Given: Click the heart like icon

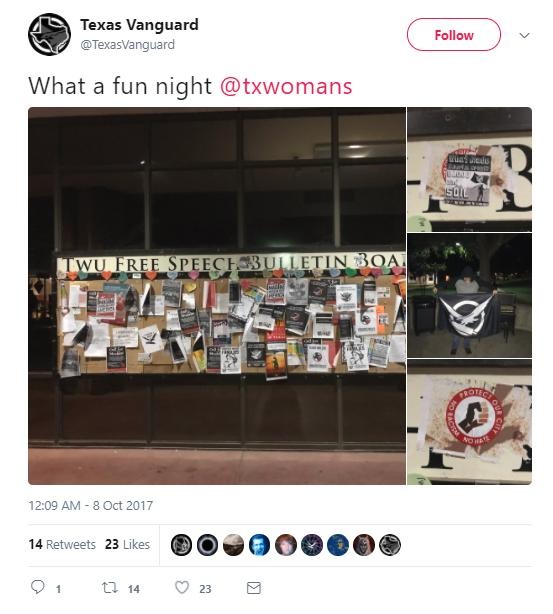Looking at the screenshot, I should pos(182,587).
